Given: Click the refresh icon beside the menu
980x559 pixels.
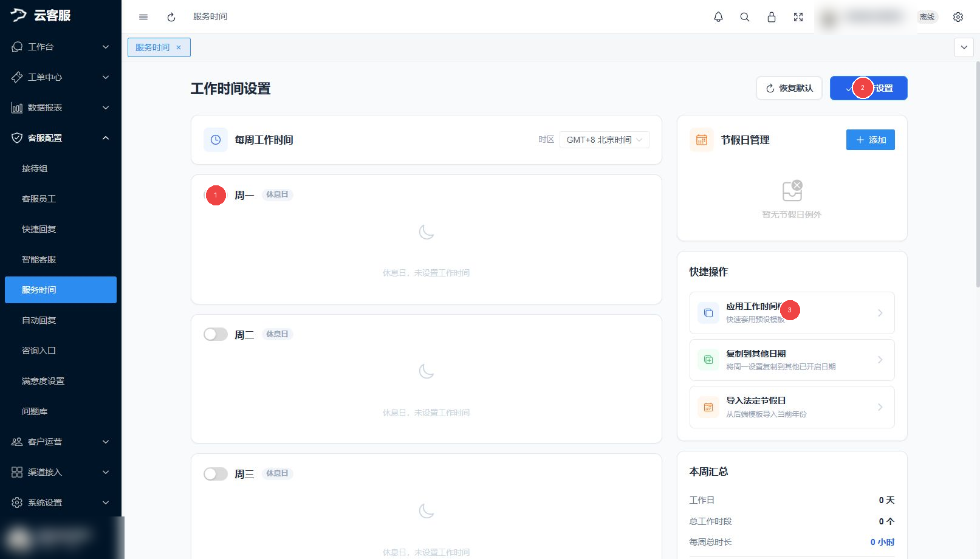Looking at the screenshot, I should (171, 17).
